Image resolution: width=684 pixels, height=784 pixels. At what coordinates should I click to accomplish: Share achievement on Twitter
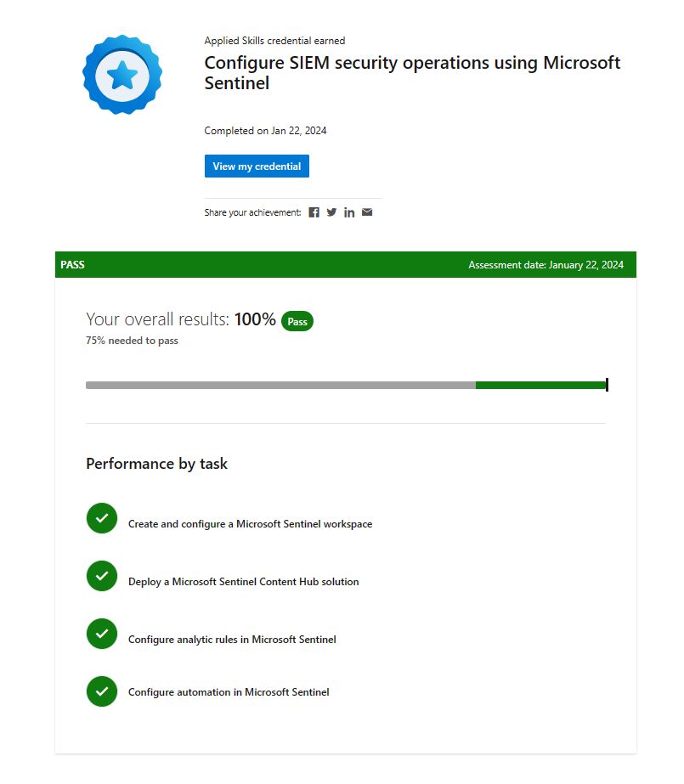point(331,212)
